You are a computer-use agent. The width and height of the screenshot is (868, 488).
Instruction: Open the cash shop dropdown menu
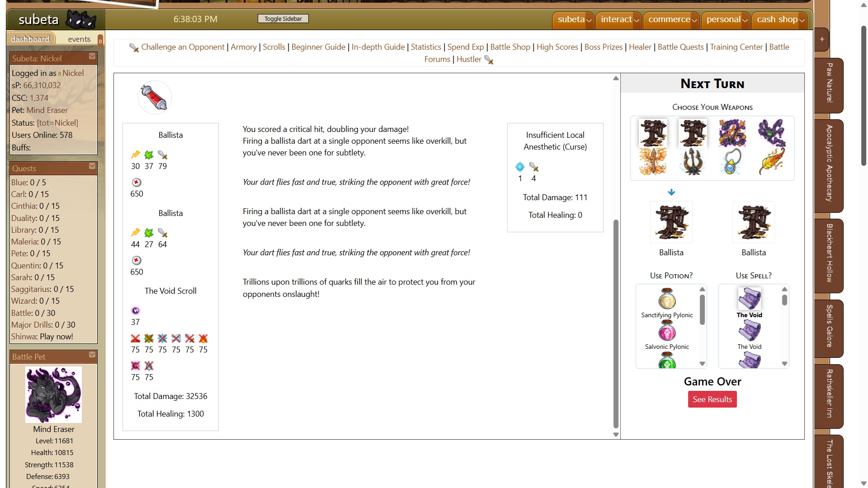tap(780, 19)
